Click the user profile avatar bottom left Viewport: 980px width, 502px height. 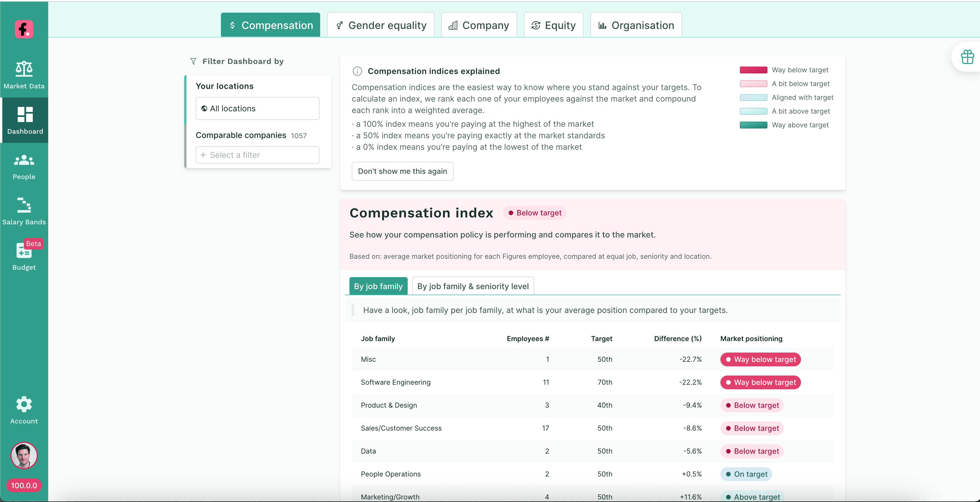[x=24, y=455]
